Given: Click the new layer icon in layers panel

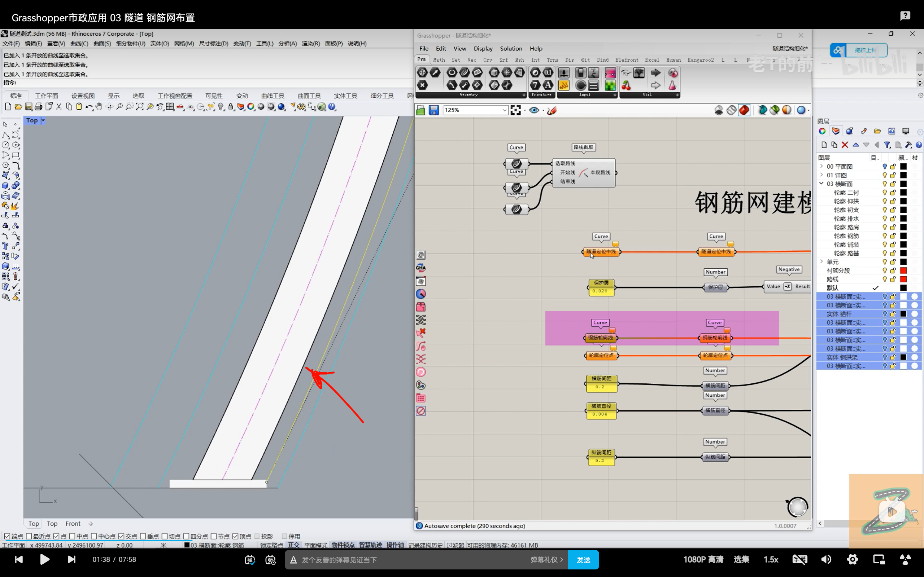Looking at the screenshot, I should point(824,145).
